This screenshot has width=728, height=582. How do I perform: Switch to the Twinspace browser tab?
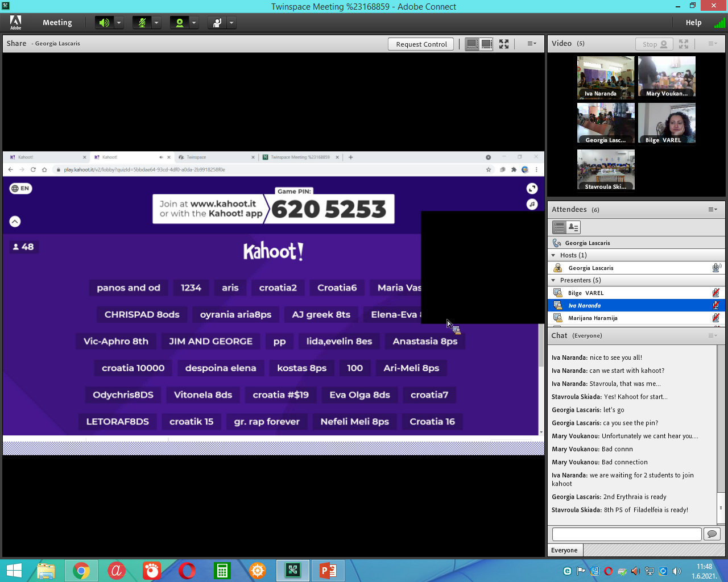[216, 157]
